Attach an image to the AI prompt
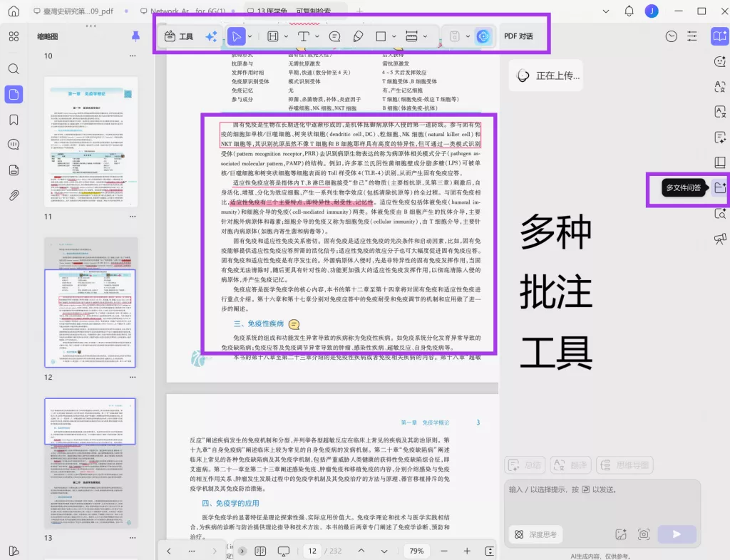 (621, 534)
